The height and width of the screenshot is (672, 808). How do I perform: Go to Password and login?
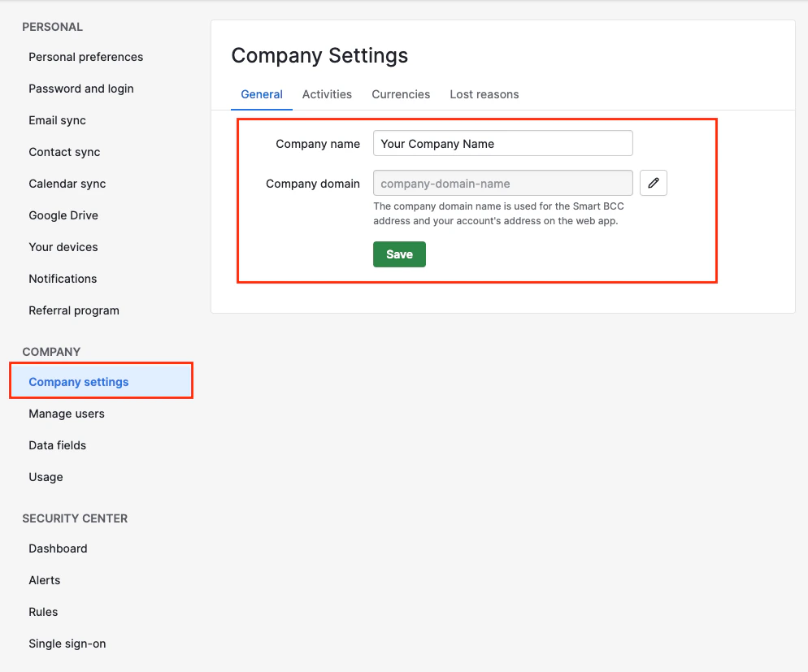coord(80,89)
